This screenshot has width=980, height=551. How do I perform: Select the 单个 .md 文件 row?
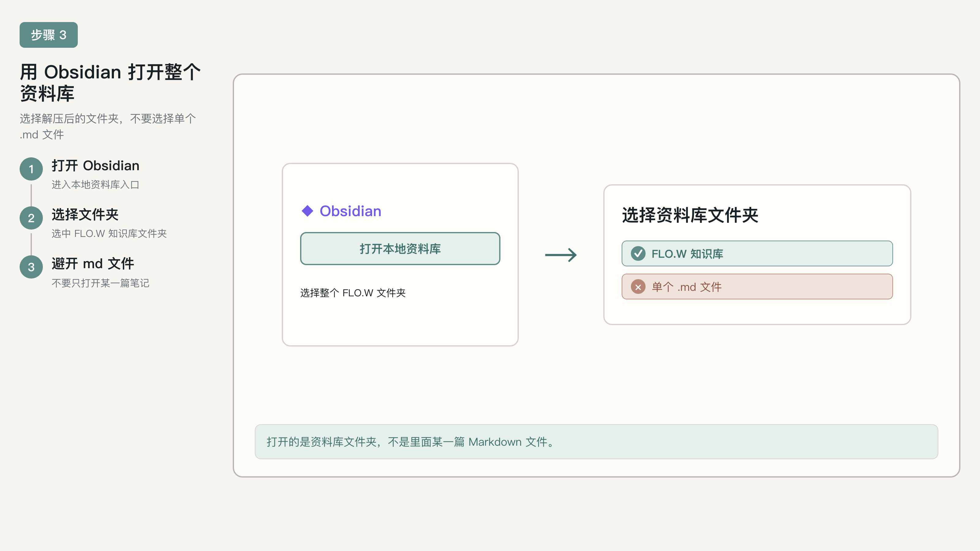(x=757, y=287)
